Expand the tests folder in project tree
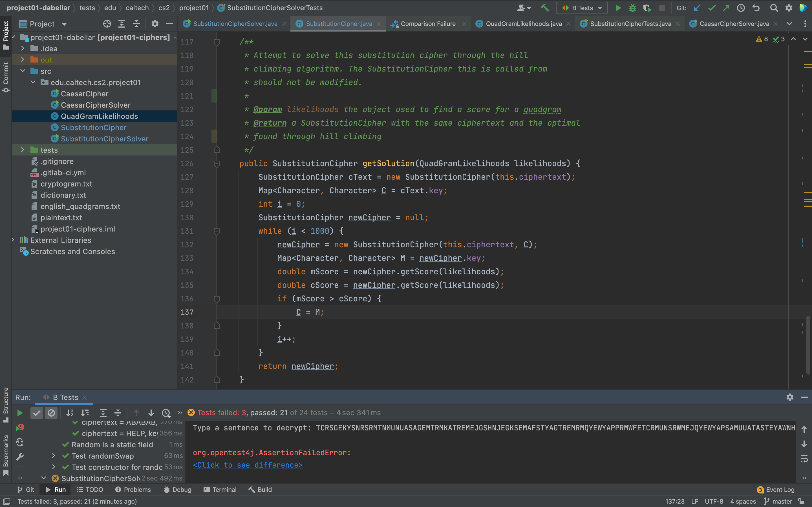 tap(23, 150)
